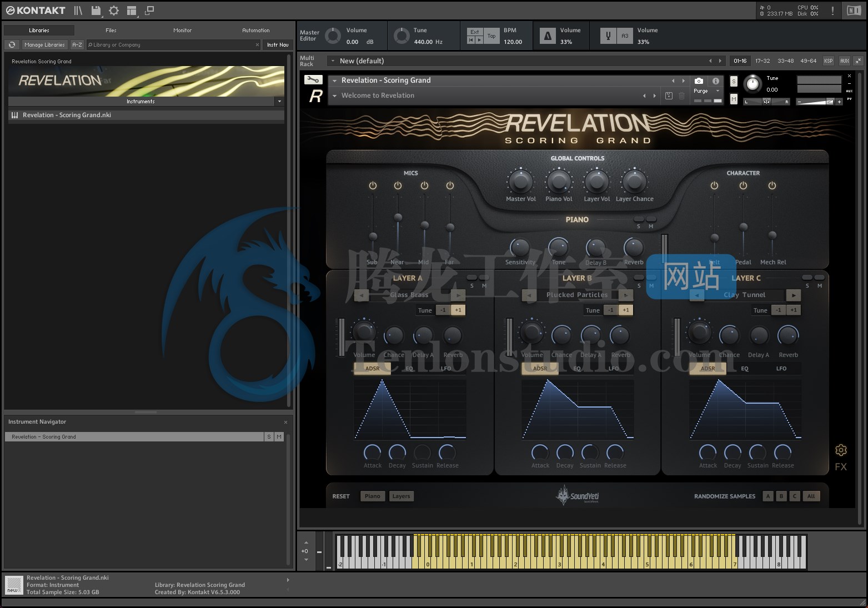Close the Instrument Navigator panel

pos(286,422)
